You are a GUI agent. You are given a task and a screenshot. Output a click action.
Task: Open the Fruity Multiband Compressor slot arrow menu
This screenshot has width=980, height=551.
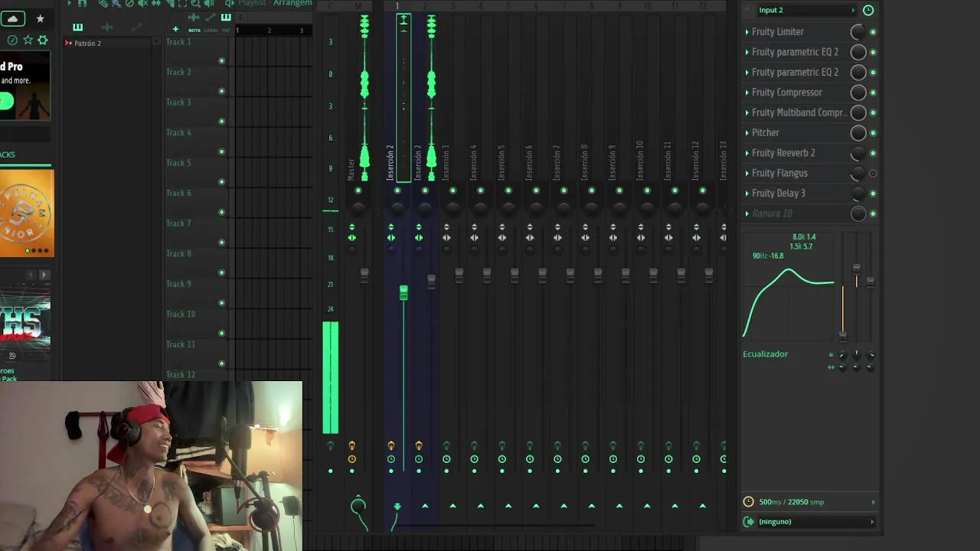pos(747,112)
